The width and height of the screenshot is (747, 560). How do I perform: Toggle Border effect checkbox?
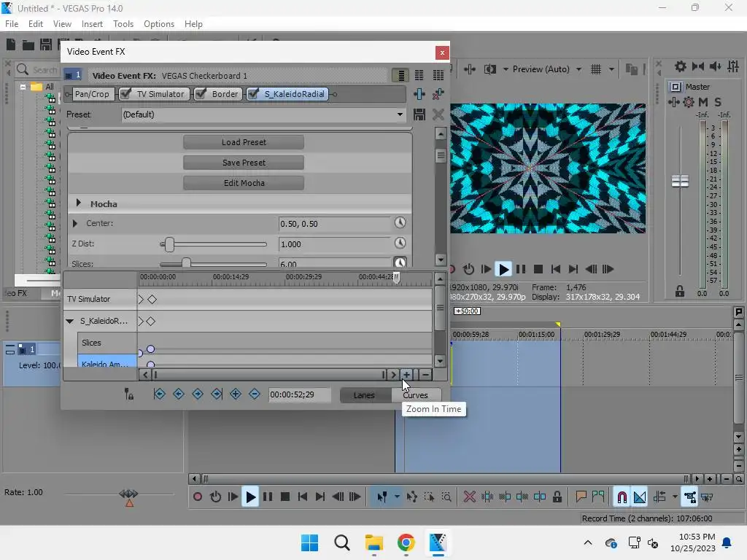coord(201,94)
